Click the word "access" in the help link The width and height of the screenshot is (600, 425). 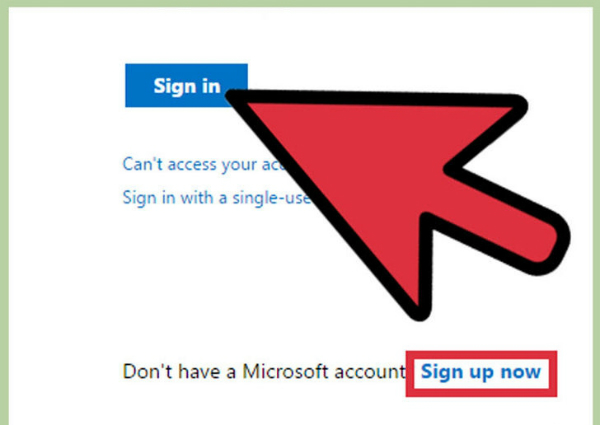pos(192,165)
